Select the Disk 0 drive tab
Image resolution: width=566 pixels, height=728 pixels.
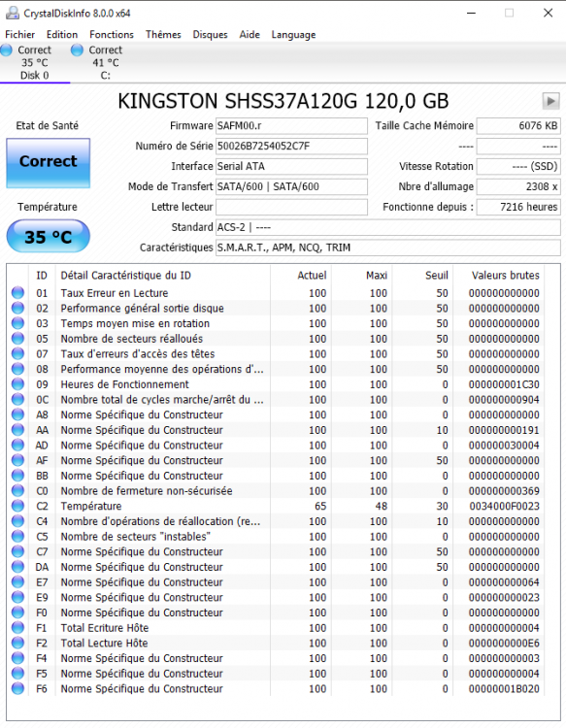coord(35,63)
